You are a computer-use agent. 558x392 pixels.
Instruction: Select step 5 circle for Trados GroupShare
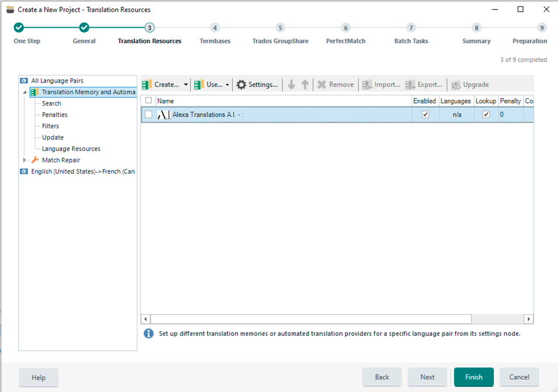[x=280, y=28]
